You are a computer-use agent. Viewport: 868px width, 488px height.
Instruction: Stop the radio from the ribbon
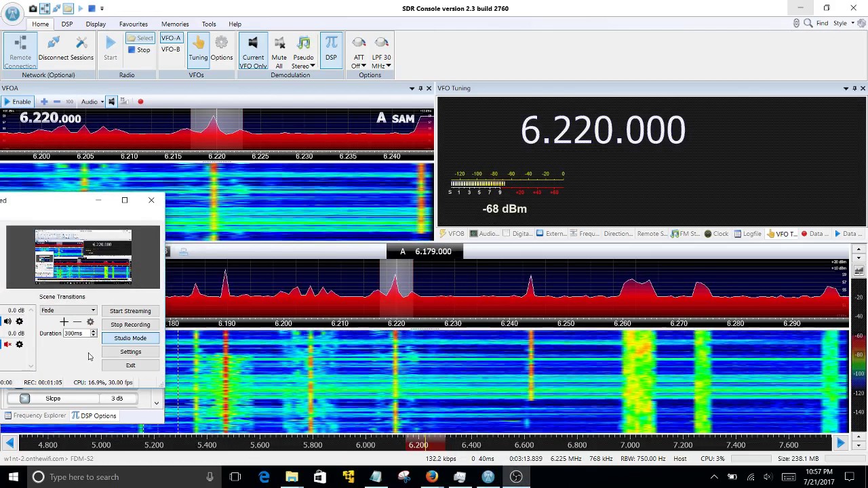tap(139, 50)
